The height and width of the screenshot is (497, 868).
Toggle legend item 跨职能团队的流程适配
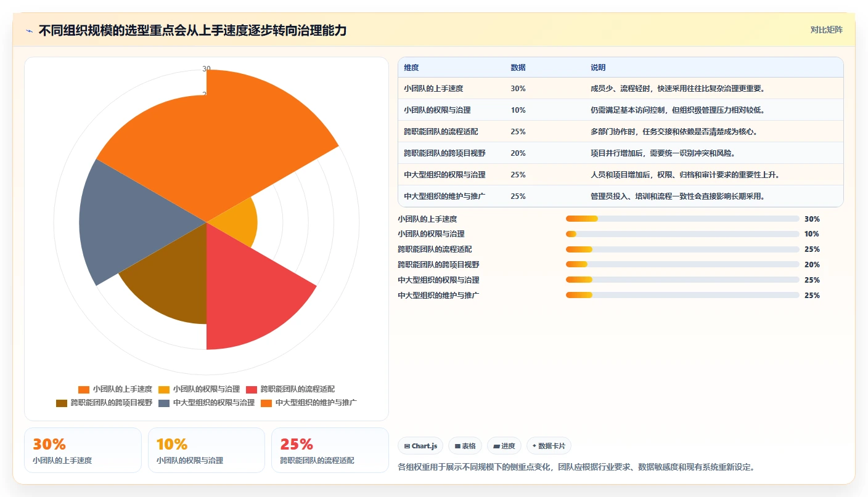(x=290, y=389)
